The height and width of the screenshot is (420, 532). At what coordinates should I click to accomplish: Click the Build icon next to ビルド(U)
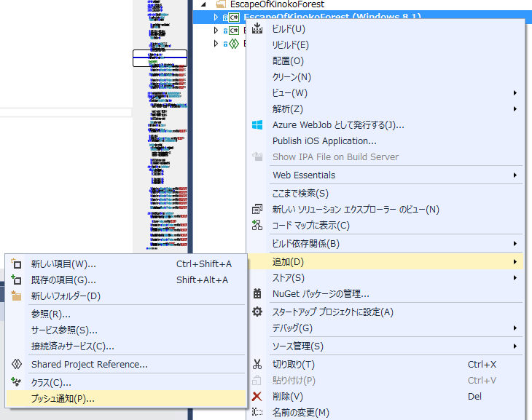257,28
